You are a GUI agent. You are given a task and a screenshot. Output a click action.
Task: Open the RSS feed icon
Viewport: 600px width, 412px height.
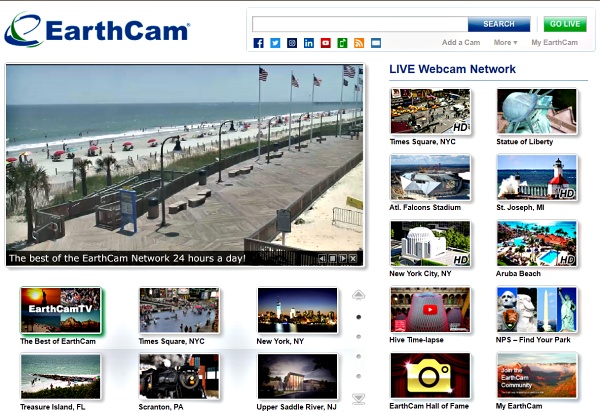359,43
